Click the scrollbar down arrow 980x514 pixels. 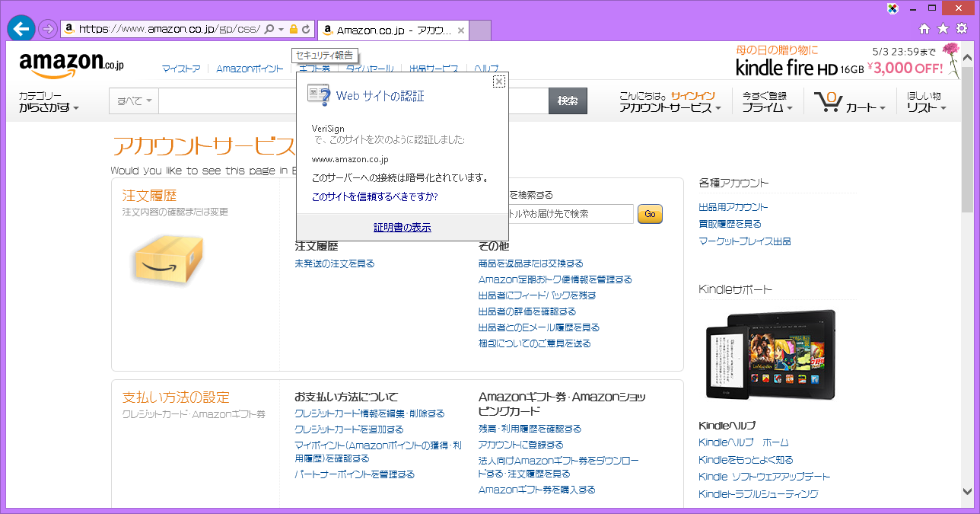(967, 492)
